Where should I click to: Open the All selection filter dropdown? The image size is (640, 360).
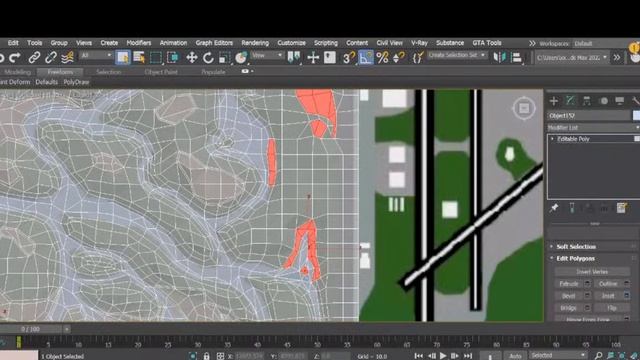tap(96, 55)
